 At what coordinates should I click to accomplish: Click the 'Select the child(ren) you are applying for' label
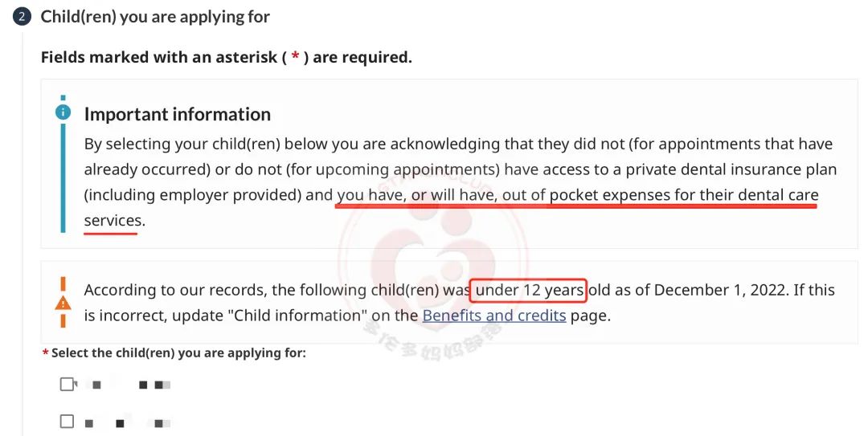pos(178,353)
